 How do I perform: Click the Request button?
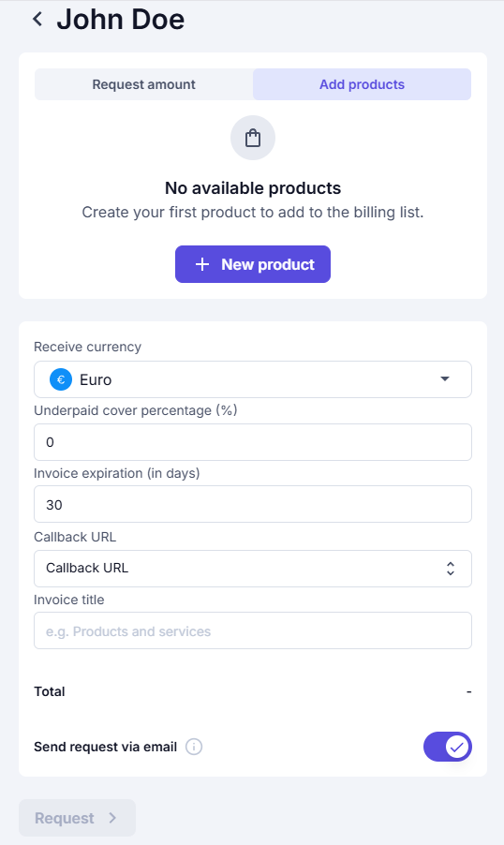pyautogui.click(x=77, y=818)
